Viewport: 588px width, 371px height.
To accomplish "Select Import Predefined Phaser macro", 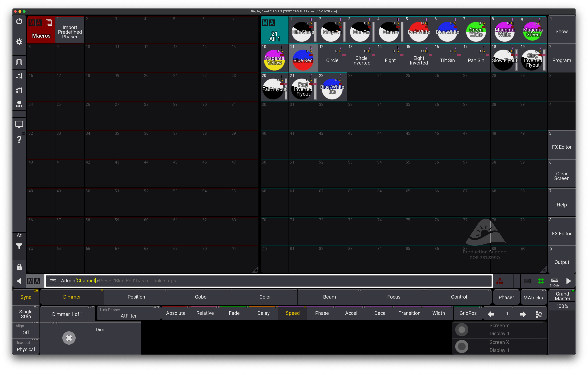I will coord(70,30).
